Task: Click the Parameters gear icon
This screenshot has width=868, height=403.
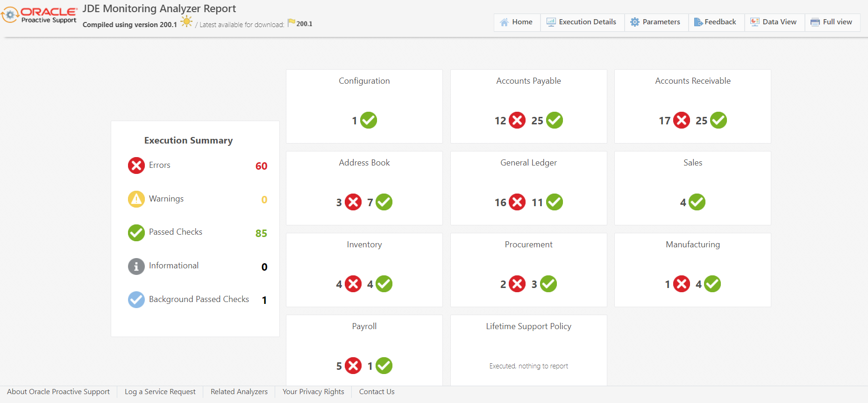Action: (x=634, y=22)
